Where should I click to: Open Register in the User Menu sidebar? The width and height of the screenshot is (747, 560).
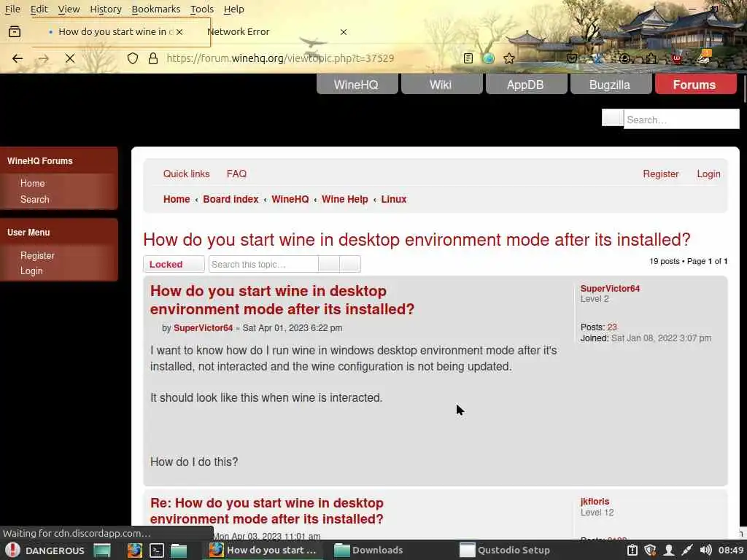tap(37, 256)
